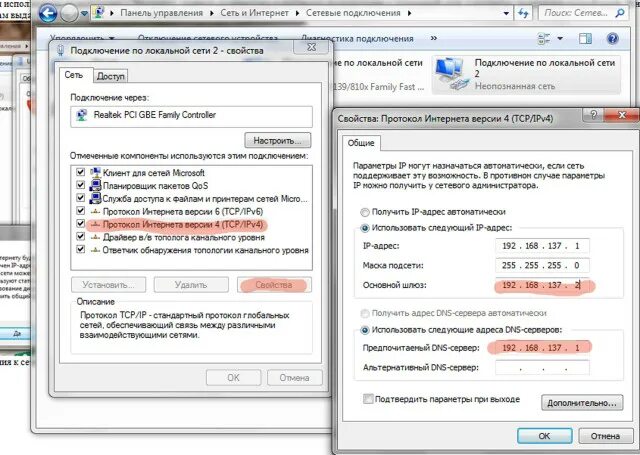Click help question mark in TCP/IPv4 dialog
Screen dimensions: 640x455
point(594,115)
